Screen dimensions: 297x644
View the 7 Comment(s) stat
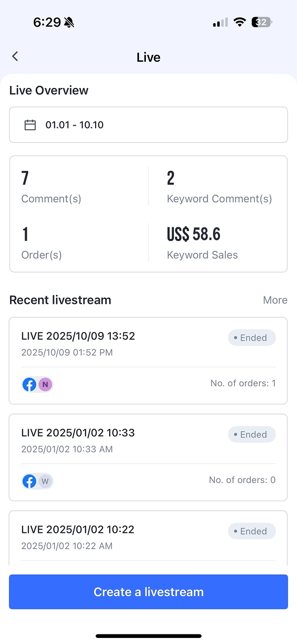[51, 187]
